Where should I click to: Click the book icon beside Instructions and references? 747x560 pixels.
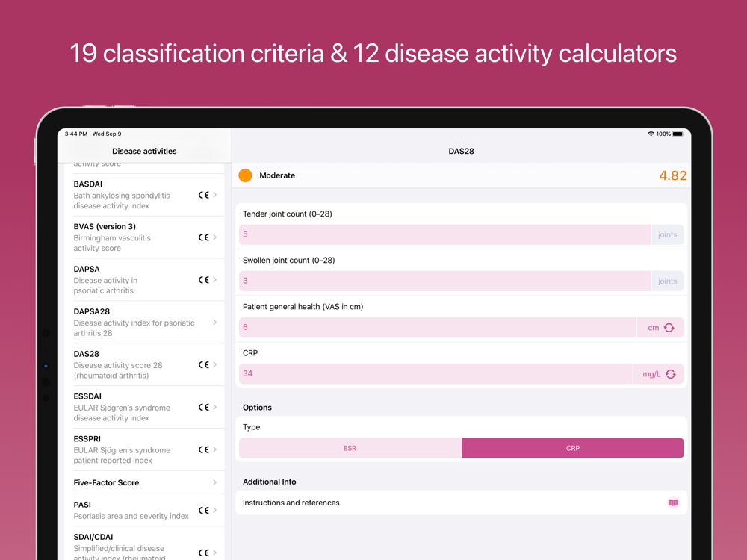[673, 503]
